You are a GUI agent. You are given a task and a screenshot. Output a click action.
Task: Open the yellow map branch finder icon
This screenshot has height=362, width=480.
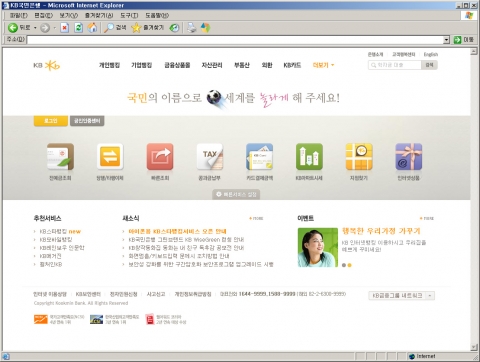coord(359,157)
